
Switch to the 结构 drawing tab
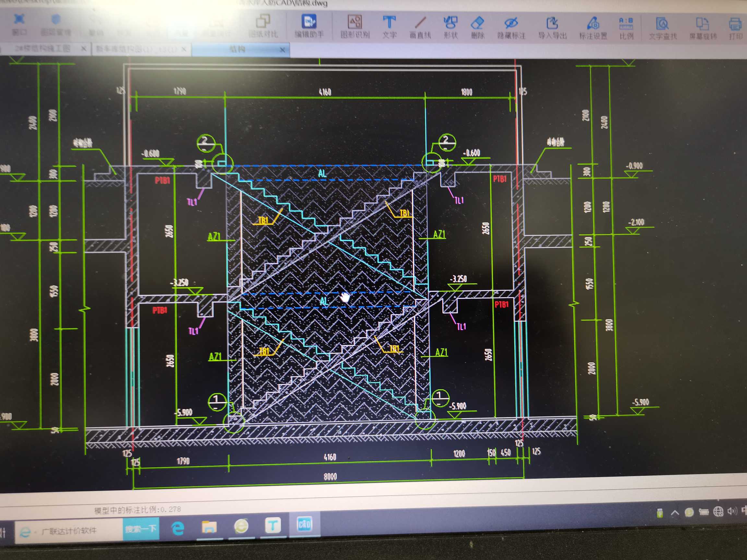237,49
